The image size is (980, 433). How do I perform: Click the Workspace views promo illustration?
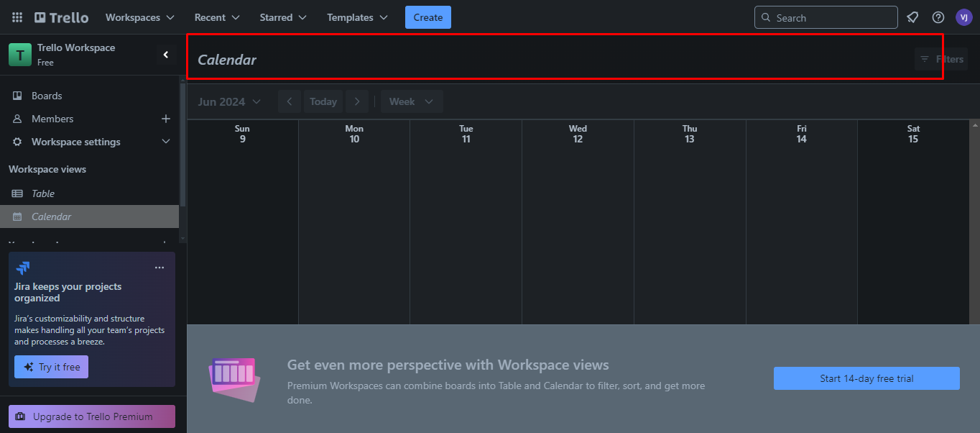coord(234,379)
